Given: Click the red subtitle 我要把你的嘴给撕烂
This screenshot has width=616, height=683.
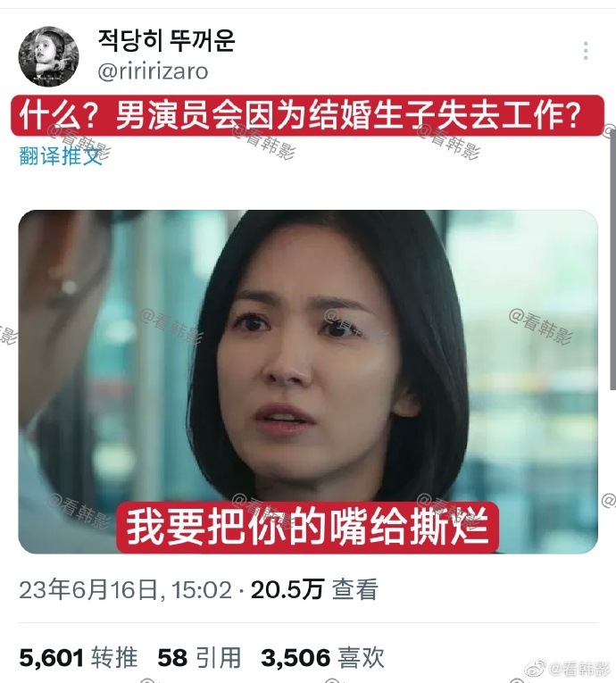Looking at the screenshot, I should [x=307, y=528].
